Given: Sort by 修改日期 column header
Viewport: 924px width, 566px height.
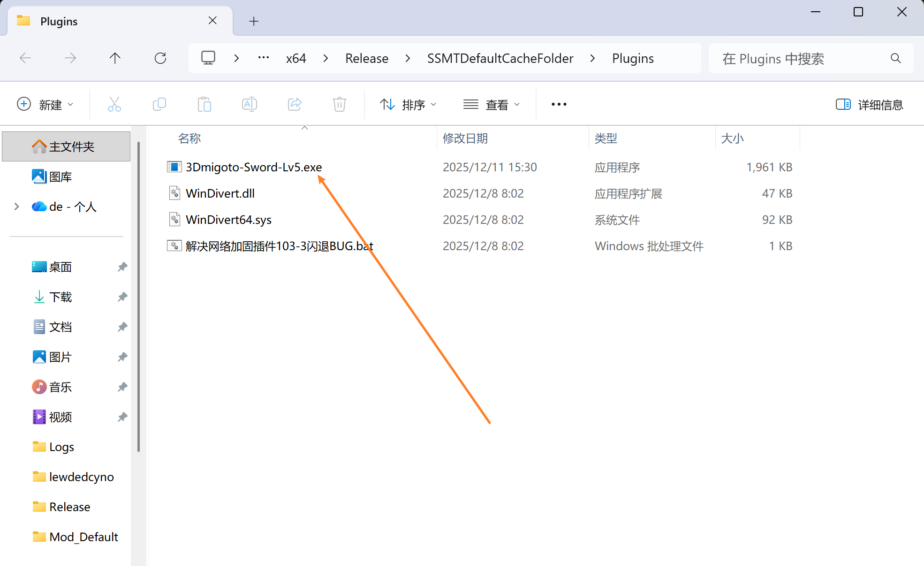Looking at the screenshot, I should [x=465, y=138].
